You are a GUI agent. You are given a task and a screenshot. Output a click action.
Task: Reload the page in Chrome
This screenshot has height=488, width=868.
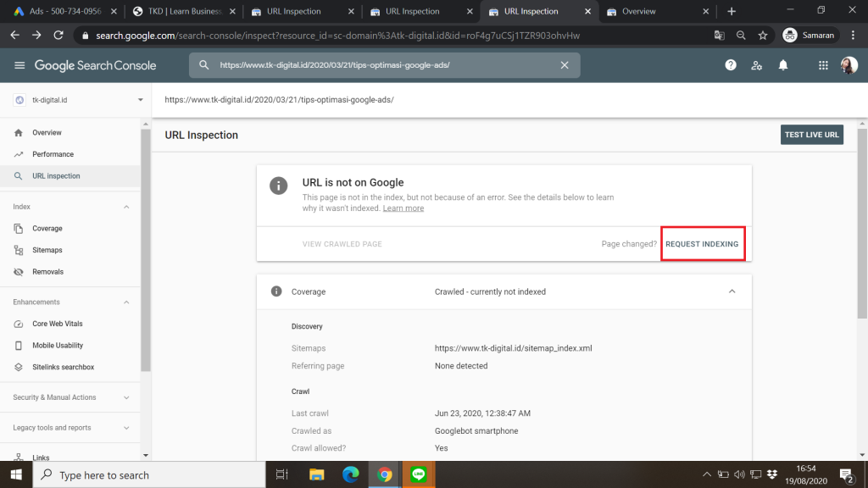(x=58, y=36)
